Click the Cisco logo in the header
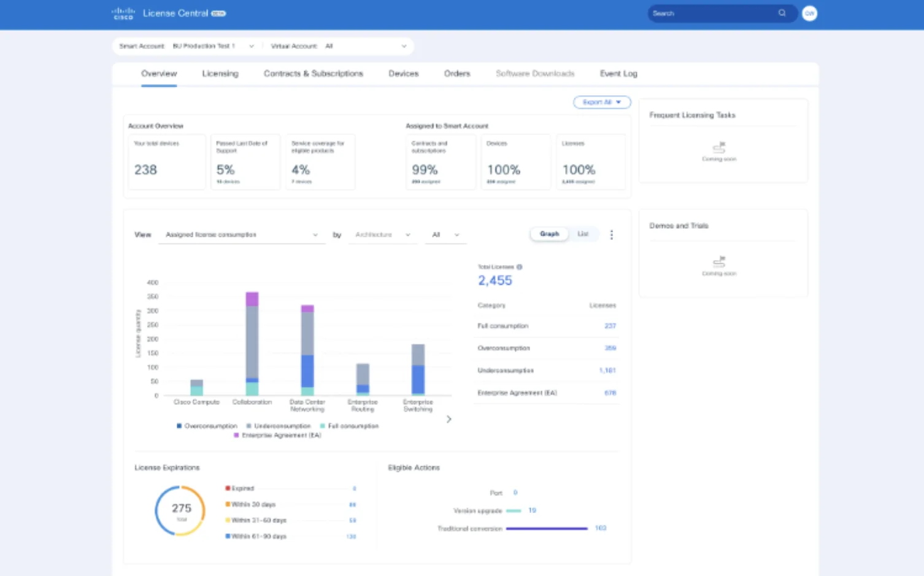The width and height of the screenshot is (924, 576). pyautogui.click(x=123, y=13)
